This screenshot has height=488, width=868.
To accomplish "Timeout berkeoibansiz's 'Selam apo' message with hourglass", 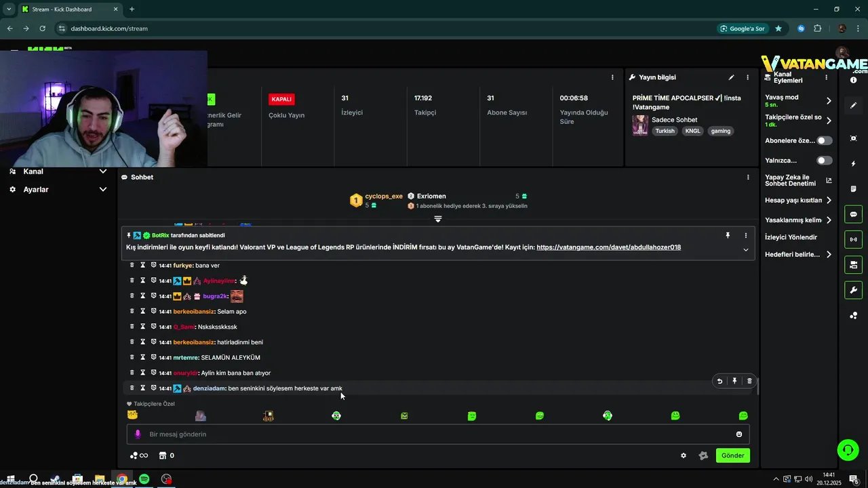I will point(143,311).
